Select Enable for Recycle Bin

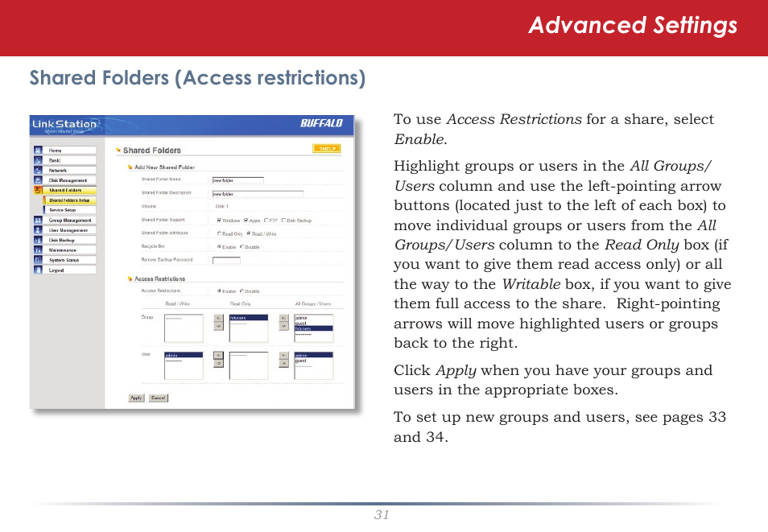[220, 247]
